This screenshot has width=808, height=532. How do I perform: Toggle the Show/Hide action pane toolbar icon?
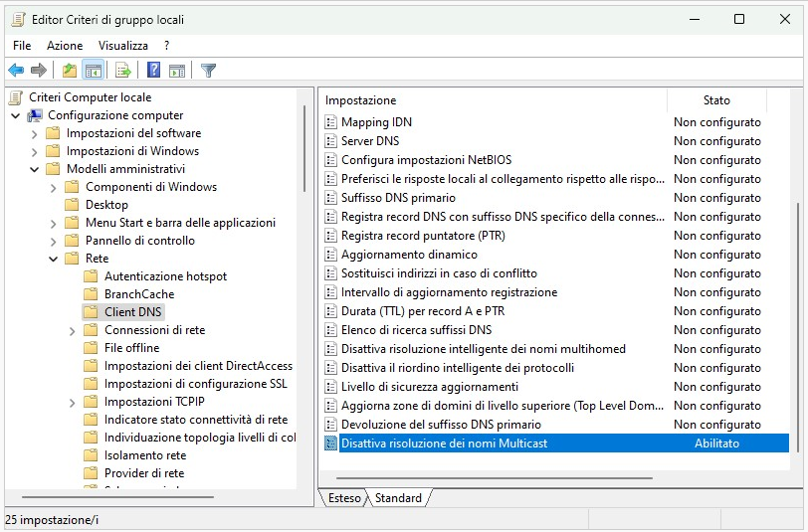click(177, 71)
